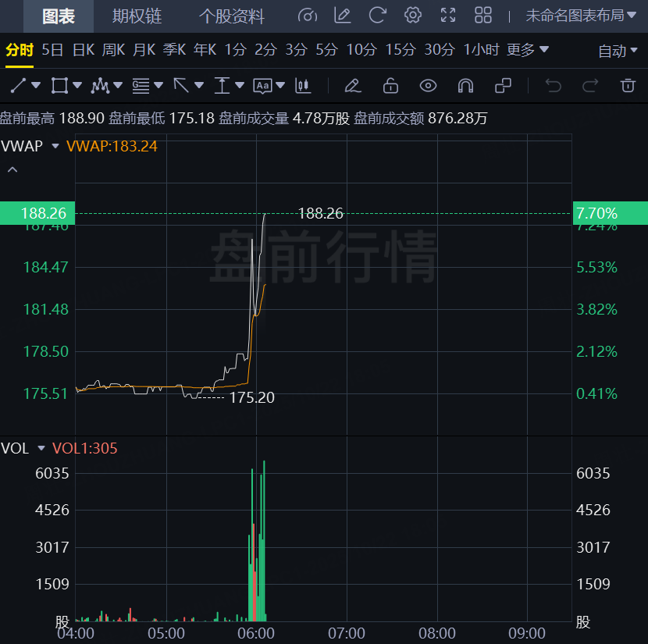Click the refresh chart icon
This screenshot has width=648, height=644.
point(377,16)
